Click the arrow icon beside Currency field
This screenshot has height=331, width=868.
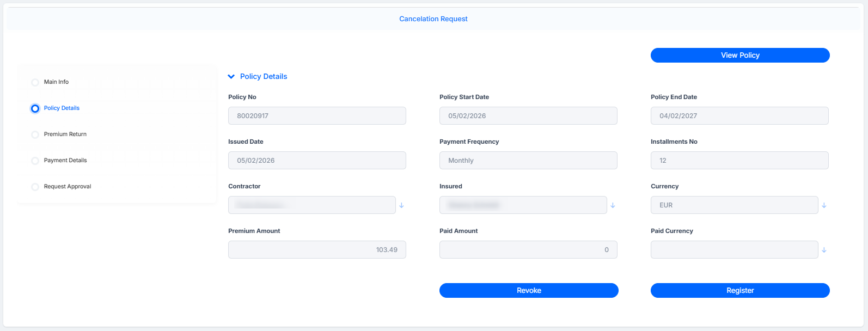(x=824, y=205)
